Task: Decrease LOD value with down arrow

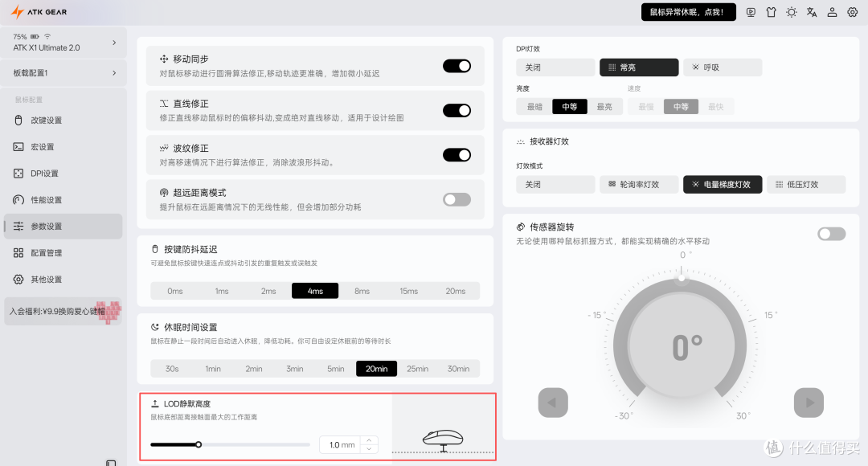Action: click(x=369, y=448)
